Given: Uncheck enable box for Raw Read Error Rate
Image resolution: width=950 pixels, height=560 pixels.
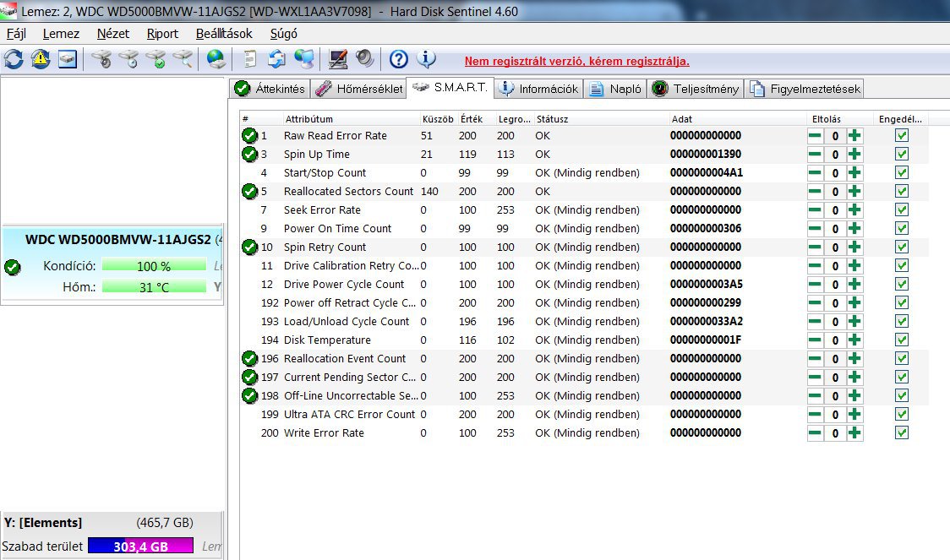Looking at the screenshot, I should [902, 136].
